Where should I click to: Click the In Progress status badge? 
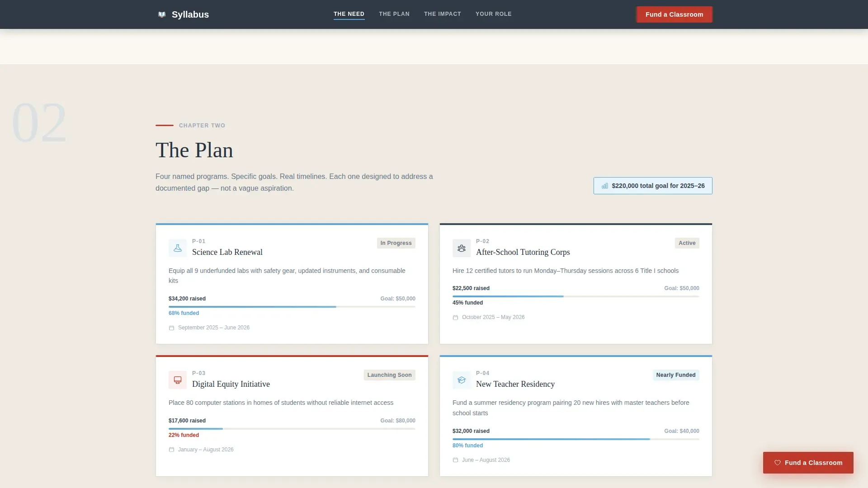396,243
